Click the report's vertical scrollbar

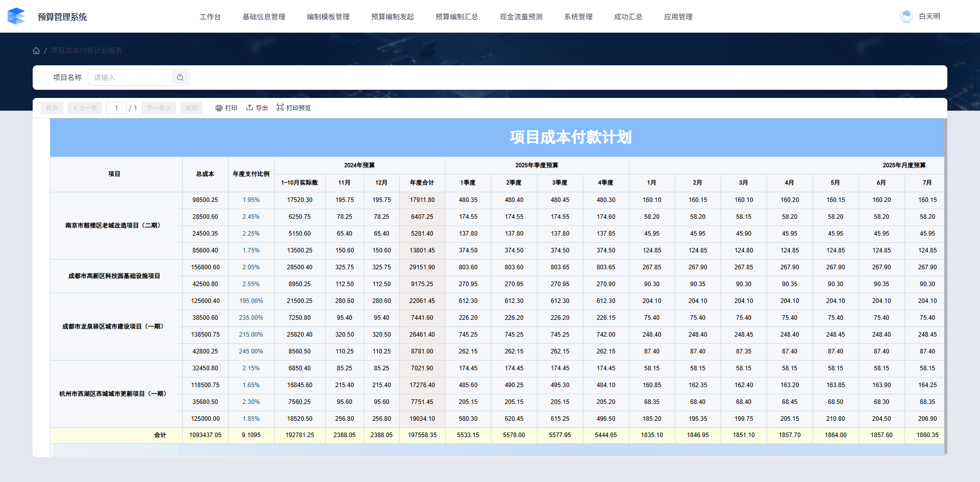tap(945, 286)
